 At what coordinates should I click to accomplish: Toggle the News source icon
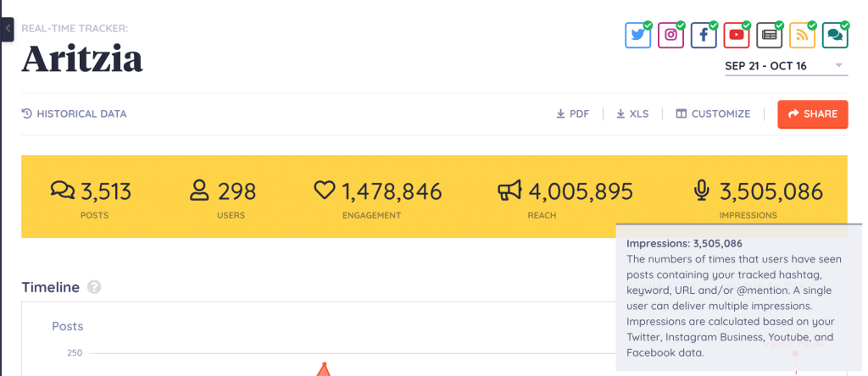[770, 35]
